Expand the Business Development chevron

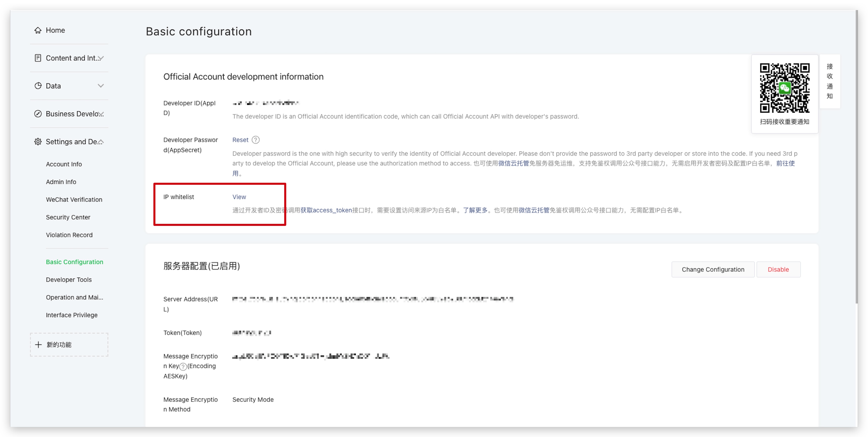[x=101, y=114]
